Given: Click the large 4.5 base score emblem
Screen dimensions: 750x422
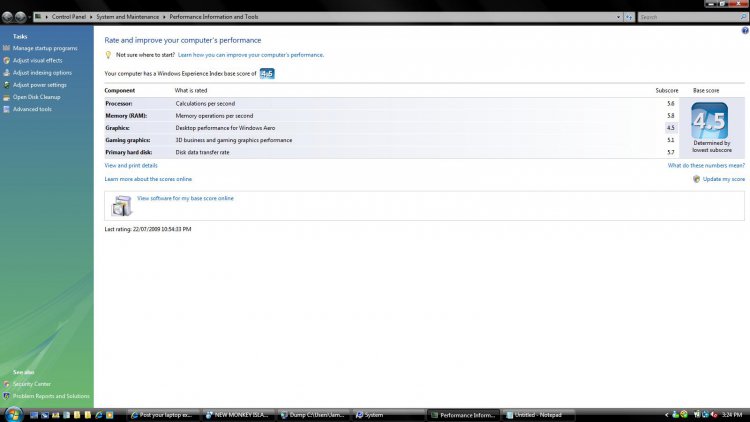Looking at the screenshot, I should (x=710, y=121).
